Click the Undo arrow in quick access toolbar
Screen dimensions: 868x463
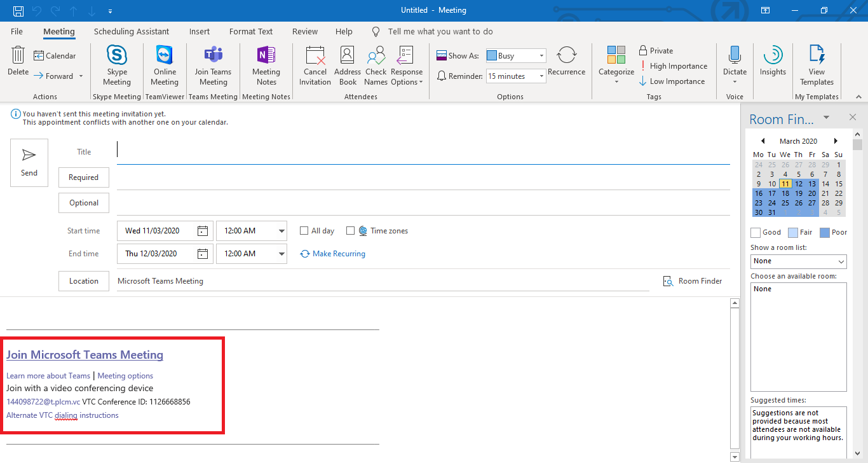click(37, 11)
